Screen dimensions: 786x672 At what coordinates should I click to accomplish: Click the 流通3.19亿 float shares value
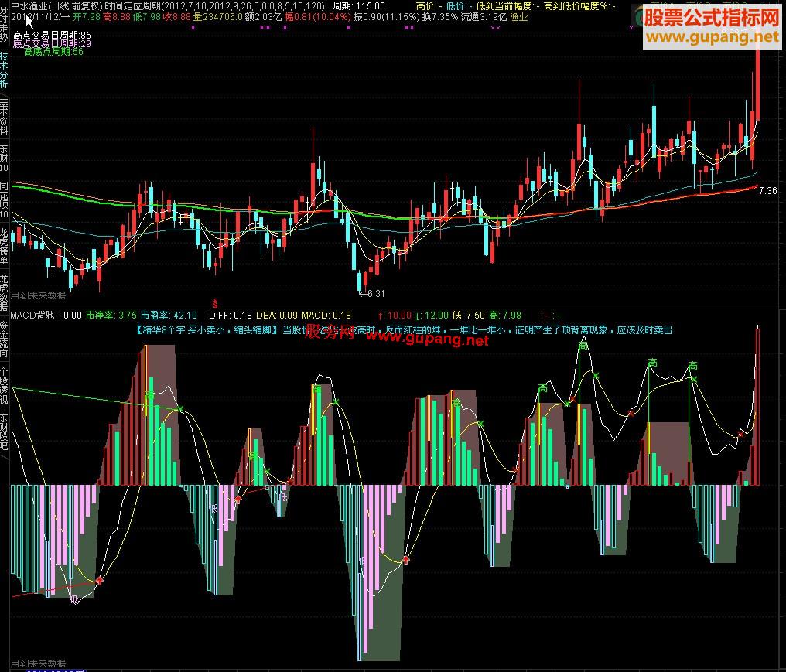click(484, 17)
